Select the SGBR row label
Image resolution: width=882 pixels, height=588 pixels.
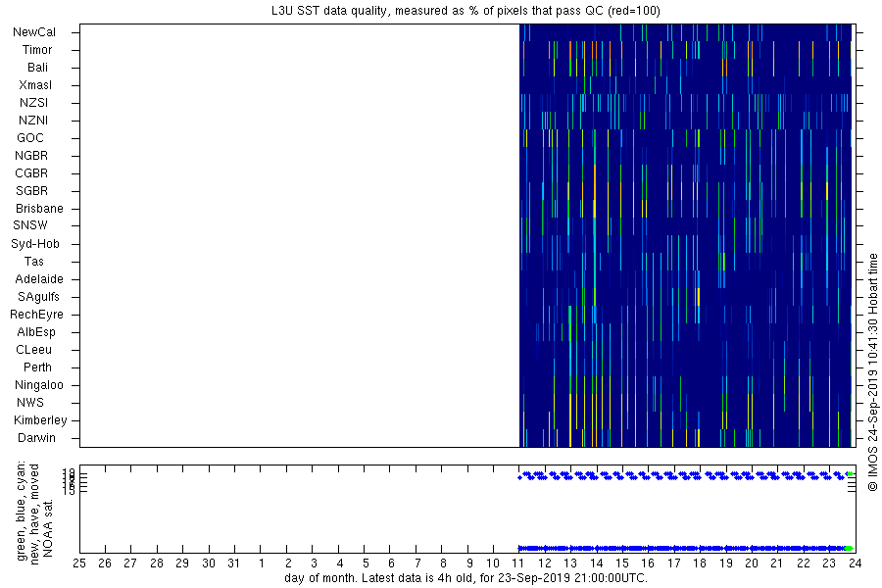point(32,191)
